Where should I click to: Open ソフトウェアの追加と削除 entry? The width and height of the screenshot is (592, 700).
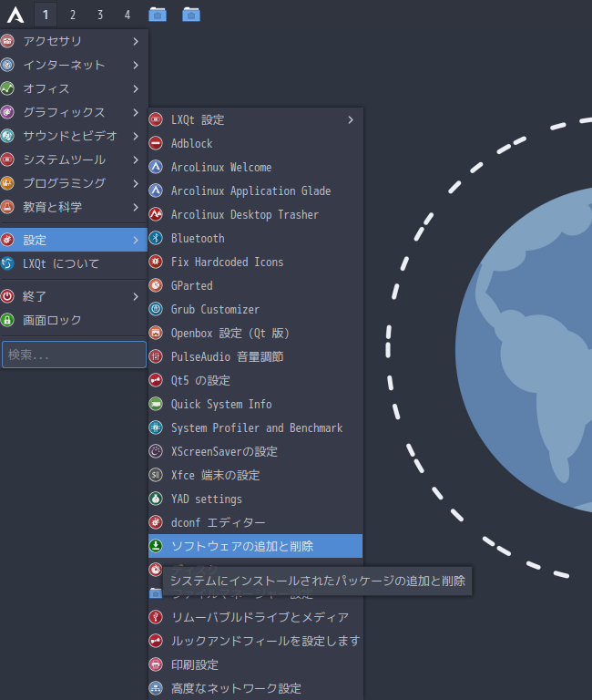click(255, 546)
